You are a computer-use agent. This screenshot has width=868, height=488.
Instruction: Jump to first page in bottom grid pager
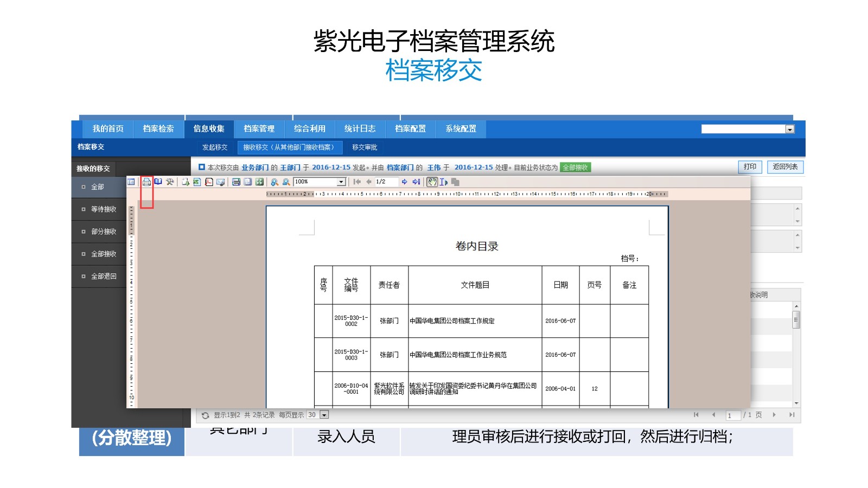(x=696, y=415)
